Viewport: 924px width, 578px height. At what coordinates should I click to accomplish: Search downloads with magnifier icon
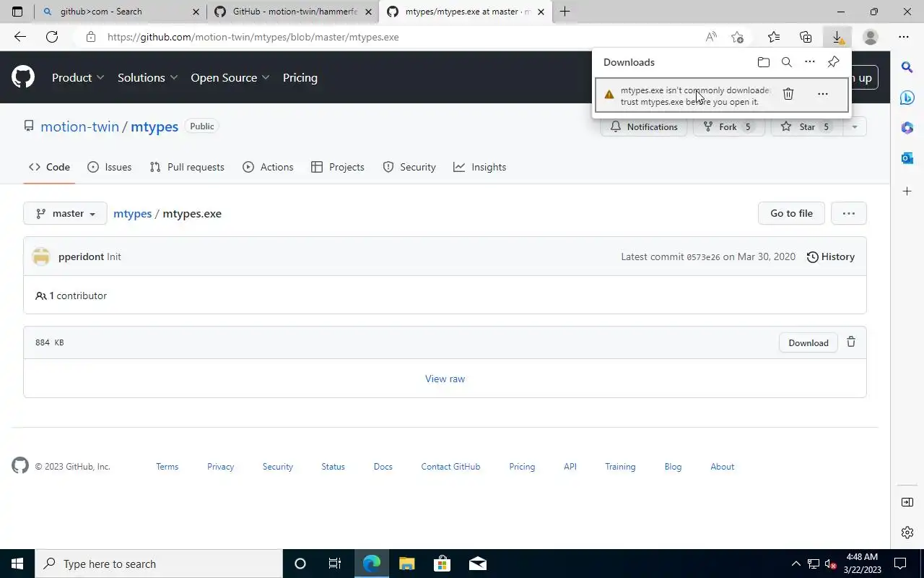(787, 62)
